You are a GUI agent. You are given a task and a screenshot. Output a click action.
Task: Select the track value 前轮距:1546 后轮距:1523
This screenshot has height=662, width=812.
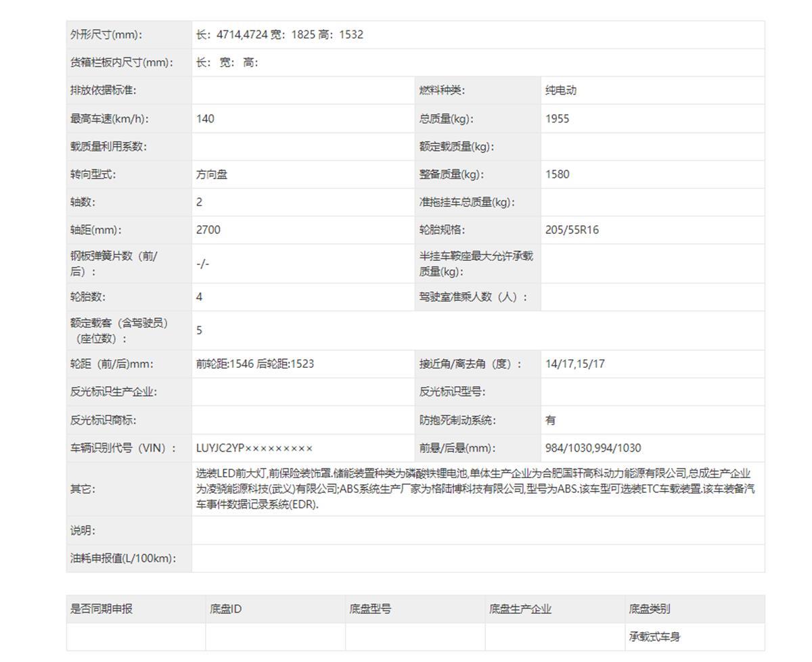click(x=255, y=364)
